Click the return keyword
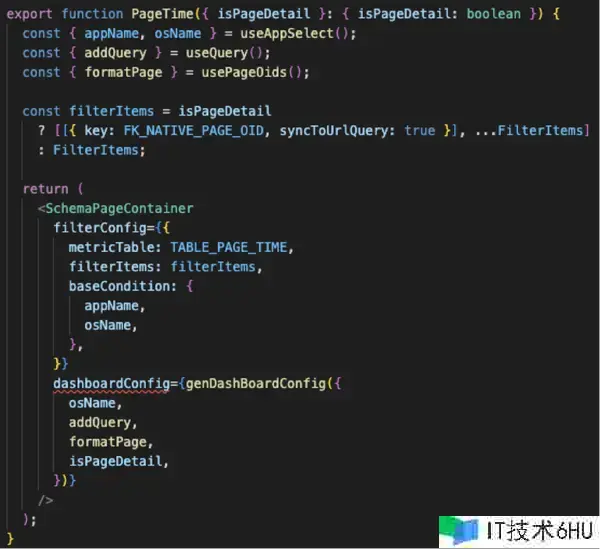The width and height of the screenshot is (600, 549). tap(46, 189)
